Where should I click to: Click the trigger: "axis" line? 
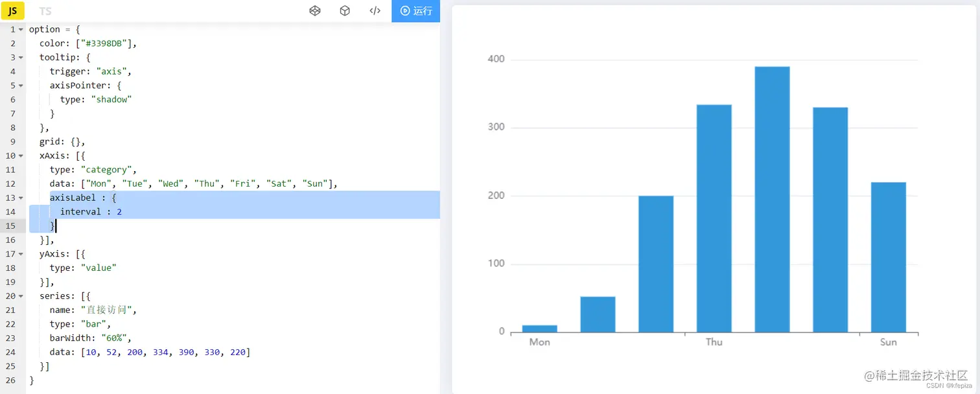pyautogui.click(x=91, y=71)
